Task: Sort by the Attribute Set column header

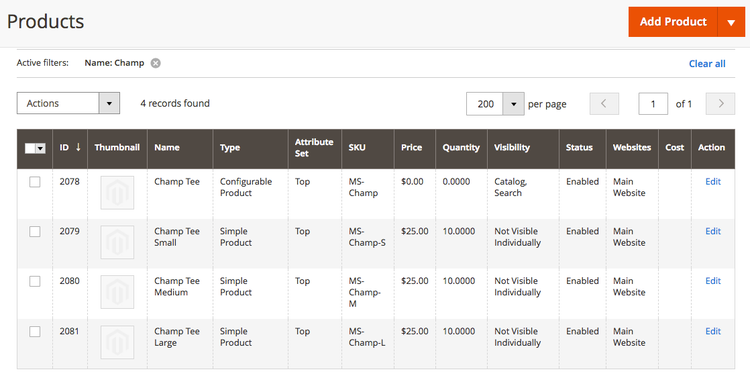Action: 314,149
